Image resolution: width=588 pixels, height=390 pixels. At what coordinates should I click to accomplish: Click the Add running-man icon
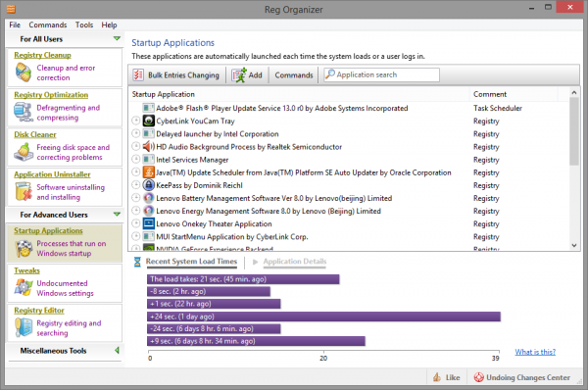click(x=239, y=75)
